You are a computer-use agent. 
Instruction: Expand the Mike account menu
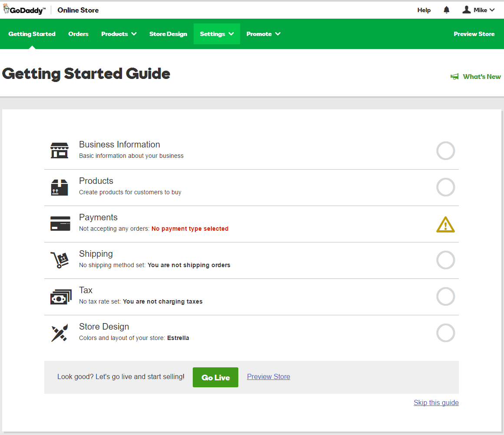click(478, 9)
